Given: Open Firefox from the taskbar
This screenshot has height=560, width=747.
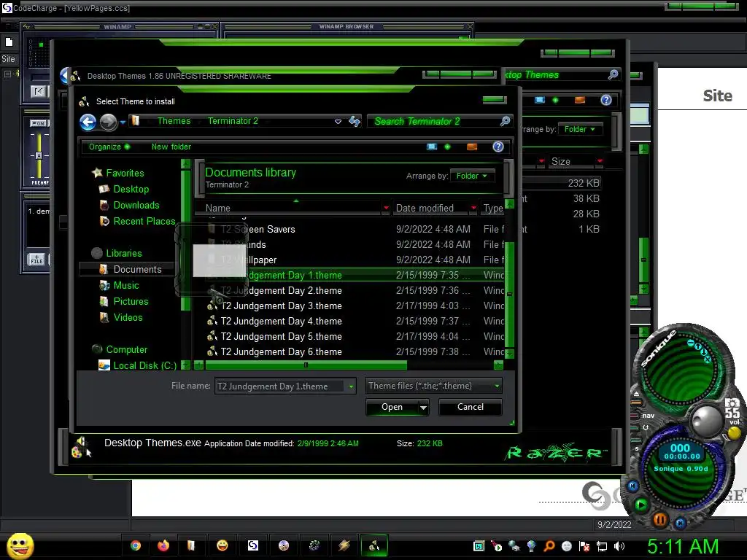Looking at the screenshot, I should 163,545.
